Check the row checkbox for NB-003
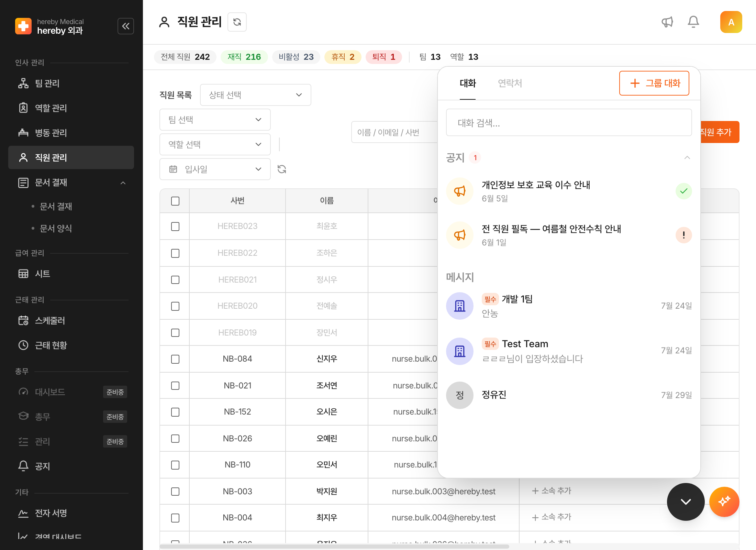Viewport: 756px width, 550px height. [175, 492]
